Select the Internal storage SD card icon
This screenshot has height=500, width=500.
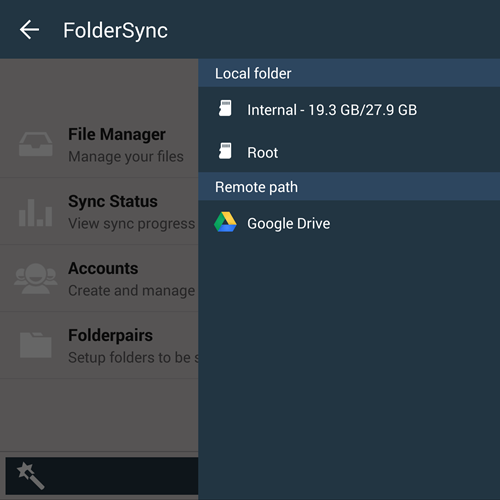(225, 108)
